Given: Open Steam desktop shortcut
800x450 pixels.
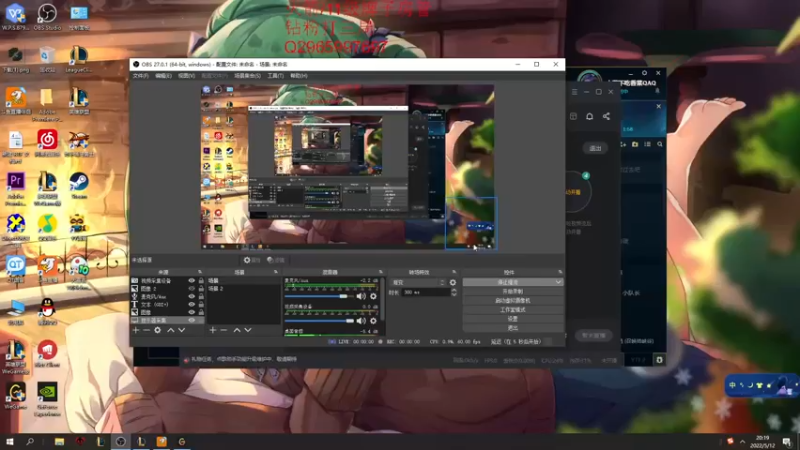Looking at the screenshot, I should click(79, 186).
